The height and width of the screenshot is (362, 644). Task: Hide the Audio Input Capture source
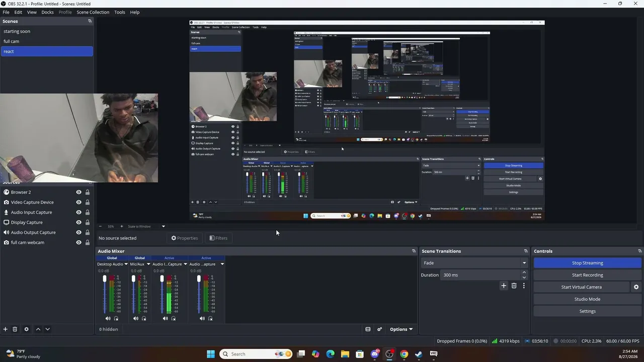78,212
